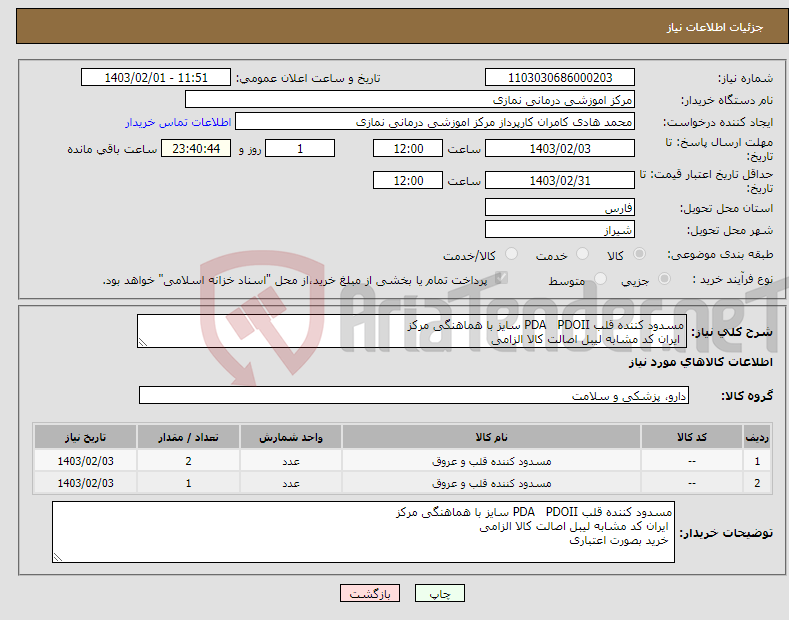Click row 2 item name مسدود کننده قلب و عروق
789x620 pixels.
pyautogui.click(x=491, y=483)
